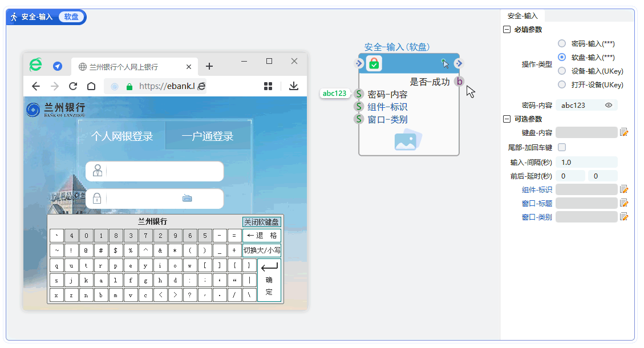The image size is (644, 348).
Task: Click the browser home icon
Action: coord(91,86)
